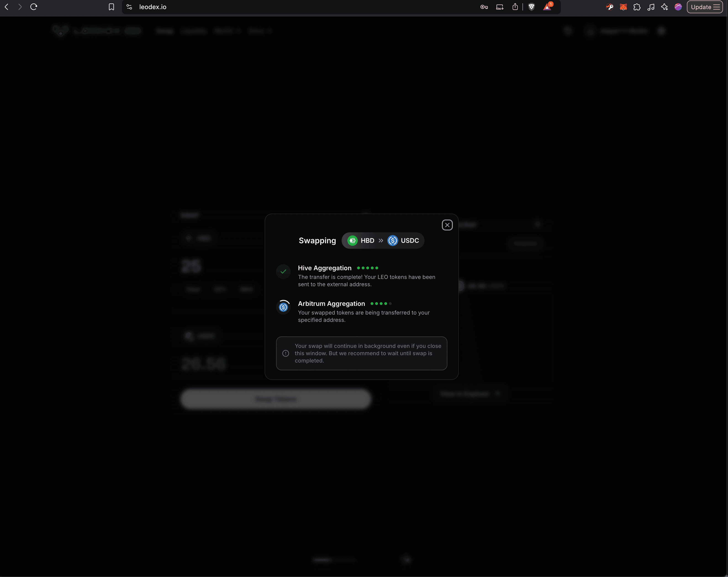
Task: Open the music note media control icon
Action: point(651,7)
